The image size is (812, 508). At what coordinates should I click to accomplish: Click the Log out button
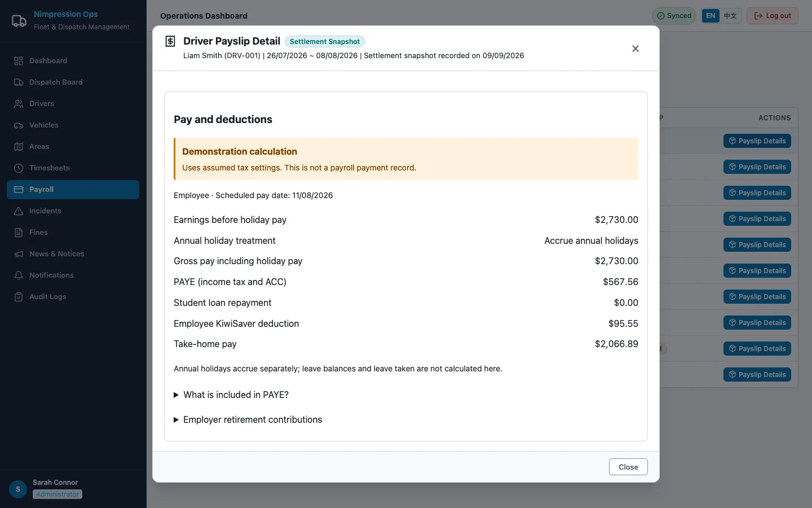coord(772,16)
